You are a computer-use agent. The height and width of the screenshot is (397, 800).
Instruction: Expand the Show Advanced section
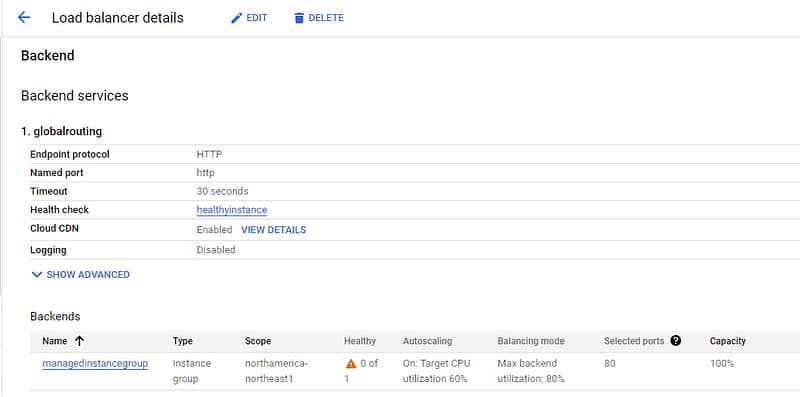[x=80, y=275]
